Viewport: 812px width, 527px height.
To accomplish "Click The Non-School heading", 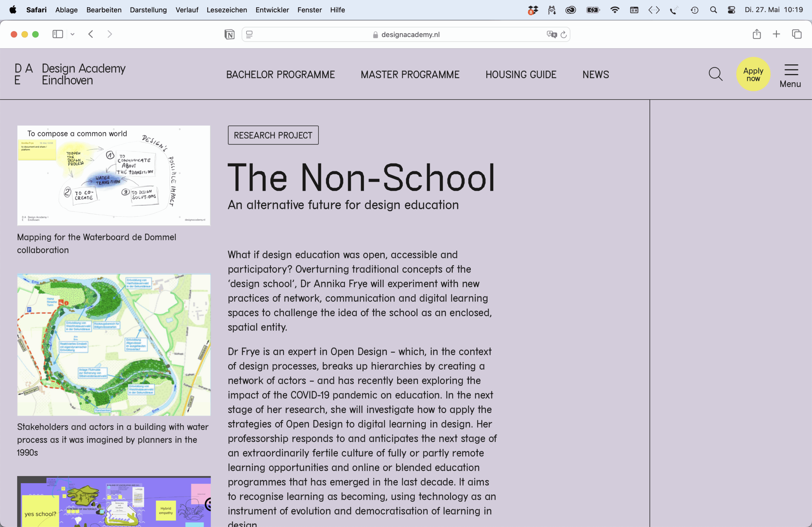I will [x=361, y=177].
